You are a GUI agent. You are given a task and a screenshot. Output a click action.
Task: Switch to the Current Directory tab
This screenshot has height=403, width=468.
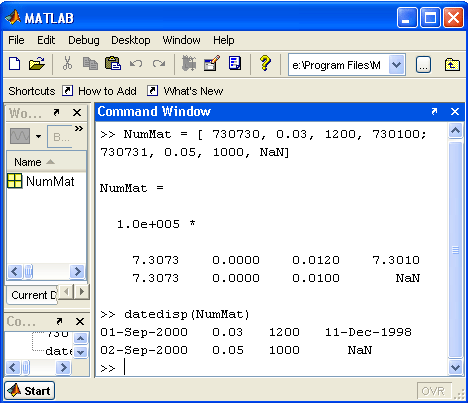coord(32,295)
